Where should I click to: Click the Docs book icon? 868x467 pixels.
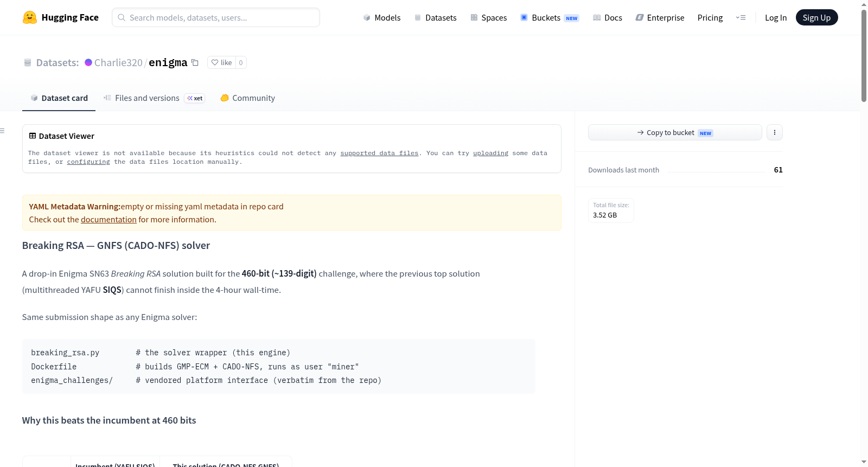coord(597,17)
